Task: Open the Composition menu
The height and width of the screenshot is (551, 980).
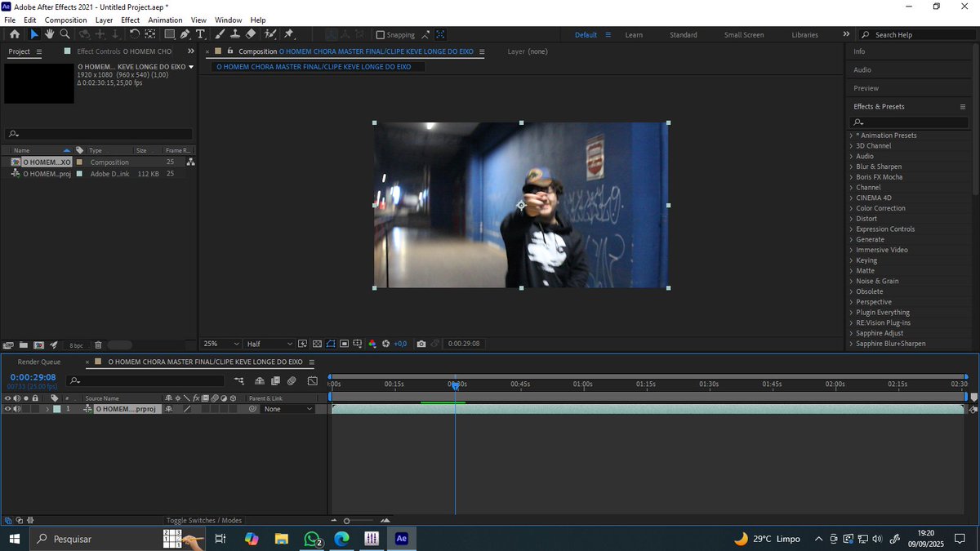Action: [x=65, y=20]
